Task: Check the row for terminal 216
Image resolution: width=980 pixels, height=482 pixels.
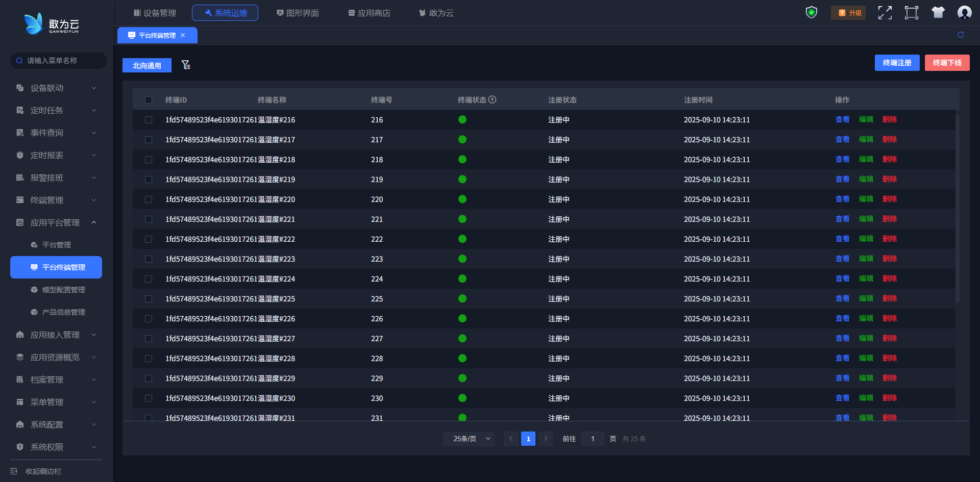Action: point(149,120)
